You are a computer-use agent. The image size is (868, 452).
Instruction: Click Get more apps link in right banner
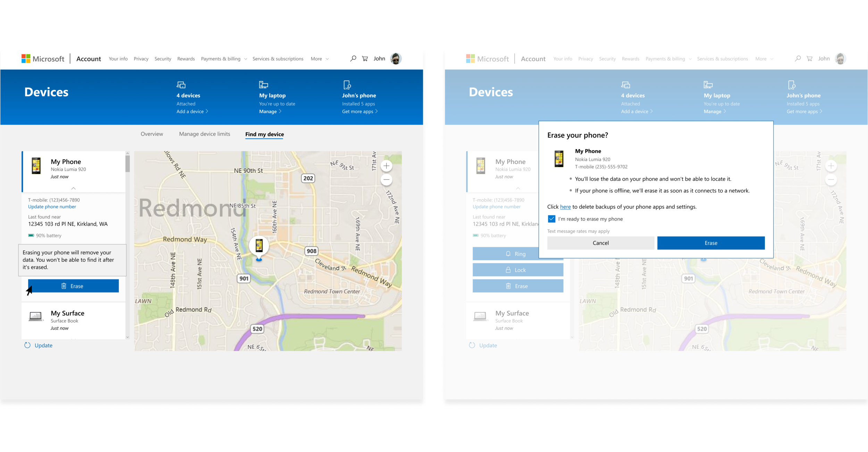[804, 112]
